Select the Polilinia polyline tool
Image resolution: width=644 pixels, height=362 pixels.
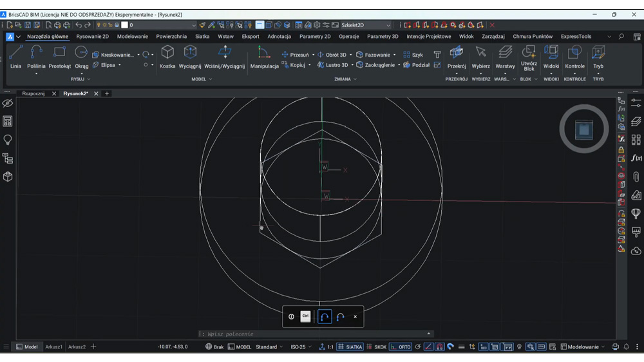[36, 57]
